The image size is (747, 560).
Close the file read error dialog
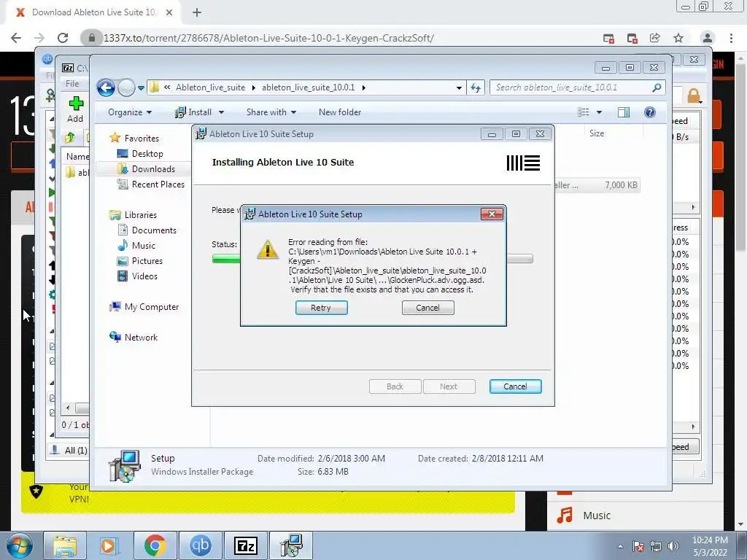(x=492, y=214)
